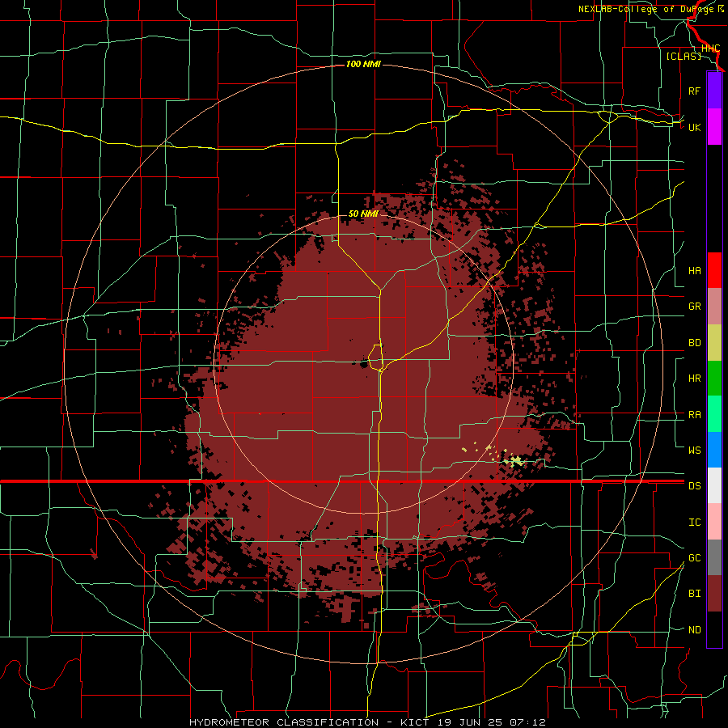Image resolution: width=728 pixels, height=728 pixels.
Task: Click the NEXLAB-College of DuPage header text
Action: (645, 9)
